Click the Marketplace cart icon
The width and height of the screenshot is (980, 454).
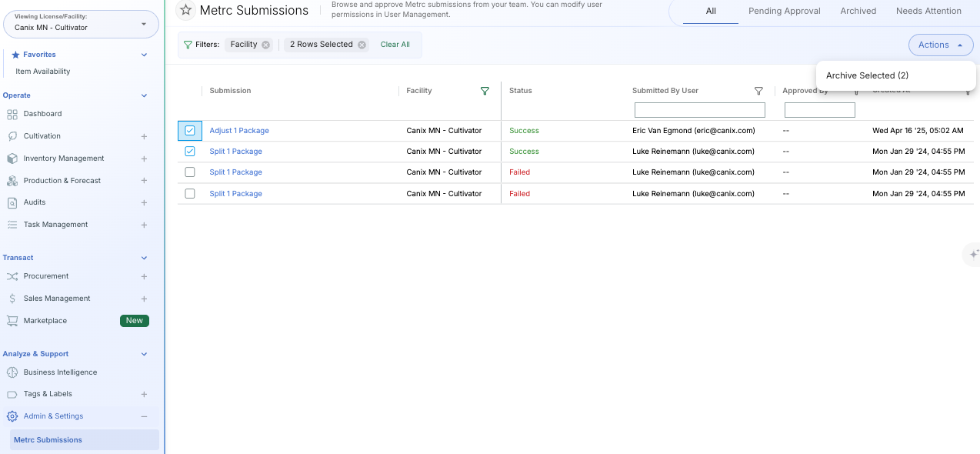pyautogui.click(x=12, y=321)
